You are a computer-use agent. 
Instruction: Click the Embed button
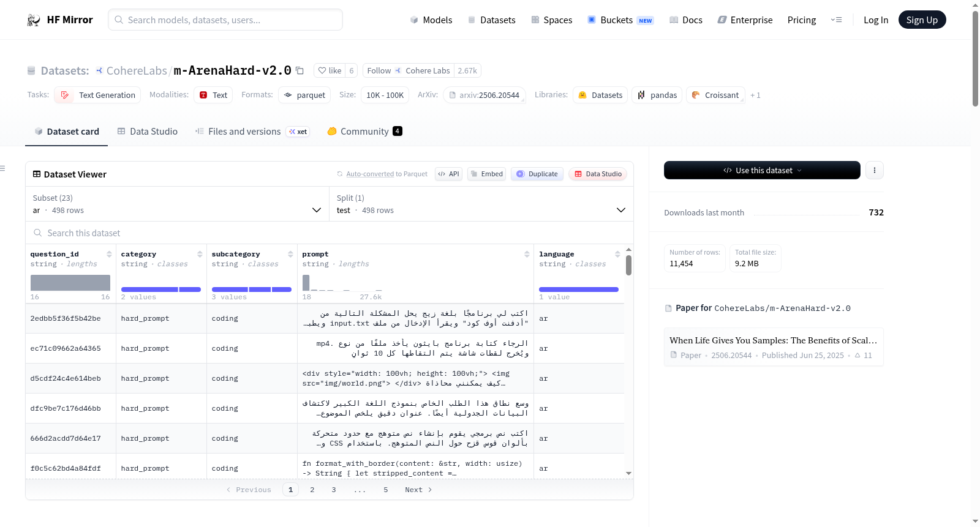click(x=486, y=174)
